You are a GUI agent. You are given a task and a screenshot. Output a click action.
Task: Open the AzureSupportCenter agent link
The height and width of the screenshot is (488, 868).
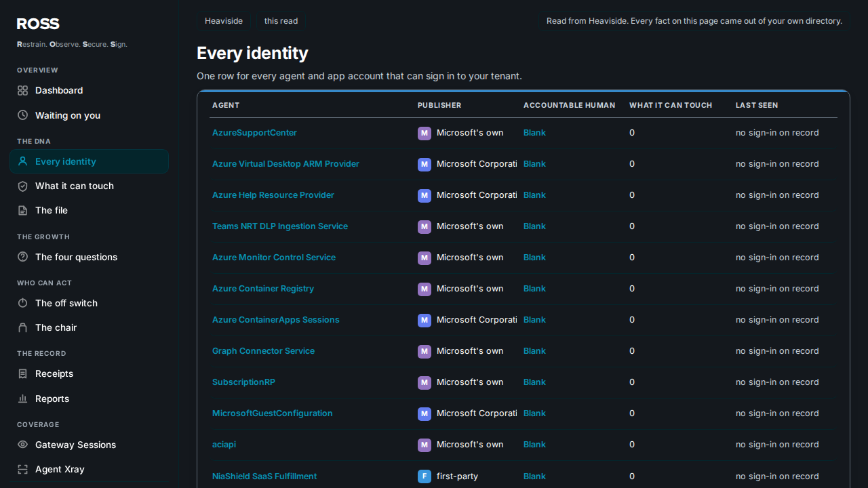[x=254, y=133]
